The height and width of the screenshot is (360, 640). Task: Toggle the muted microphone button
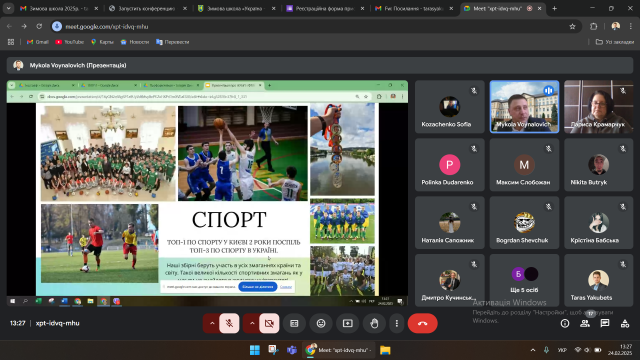(x=229, y=323)
